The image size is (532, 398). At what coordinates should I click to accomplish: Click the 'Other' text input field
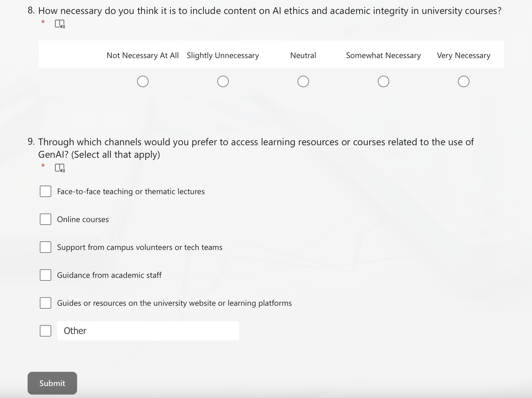point(148,331)
